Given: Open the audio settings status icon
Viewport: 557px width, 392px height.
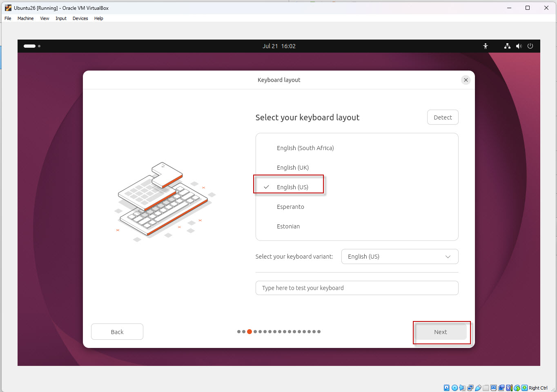Looking at the screenshot, I should tap(462, 388).
